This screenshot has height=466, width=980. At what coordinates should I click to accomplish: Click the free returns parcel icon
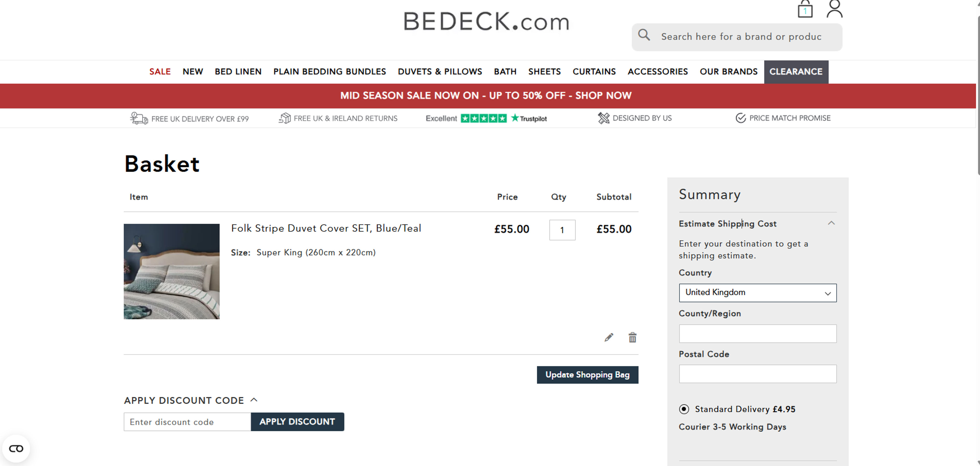tap(284, 118)
